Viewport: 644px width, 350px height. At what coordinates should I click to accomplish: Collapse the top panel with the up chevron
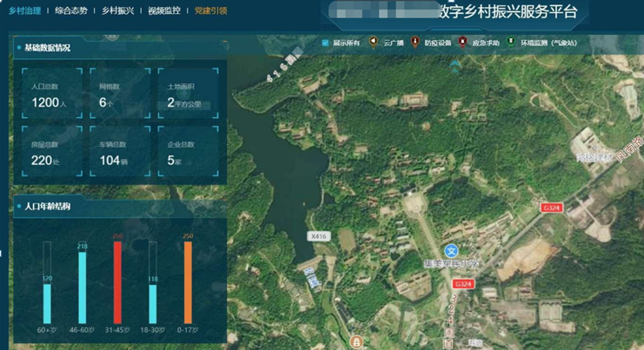455,66
